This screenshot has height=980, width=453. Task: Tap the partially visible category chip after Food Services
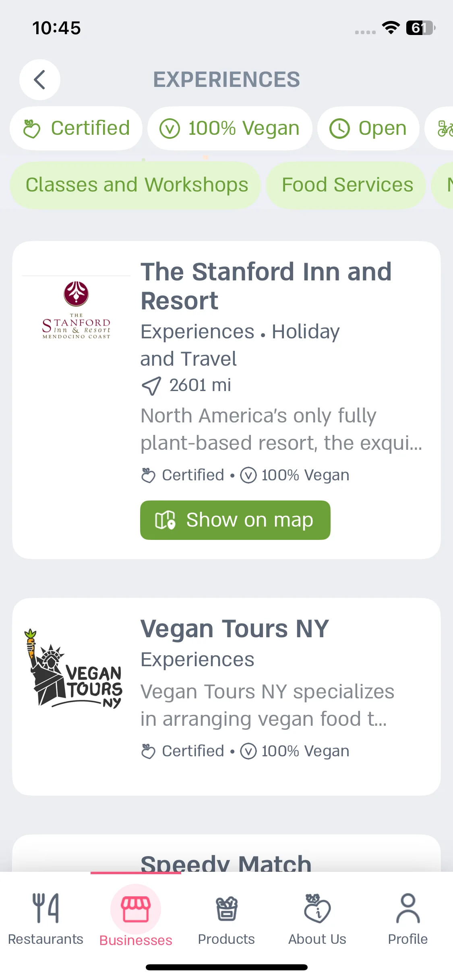(x=442, y=185)
